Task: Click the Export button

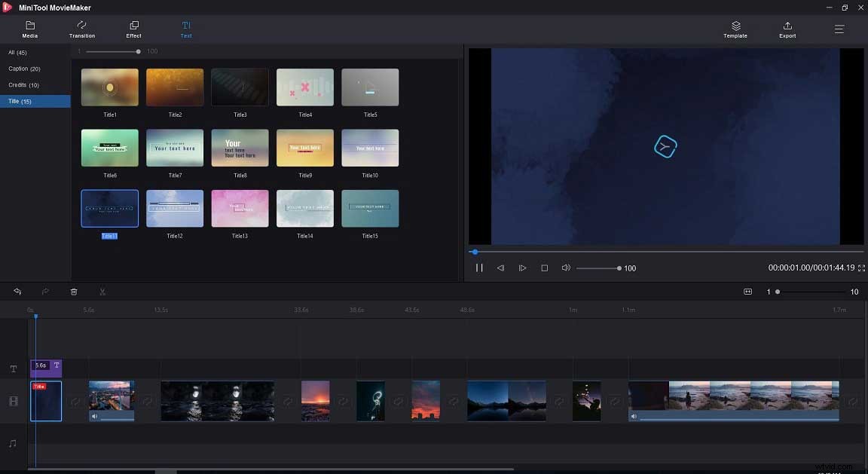Action: point(787,29)
